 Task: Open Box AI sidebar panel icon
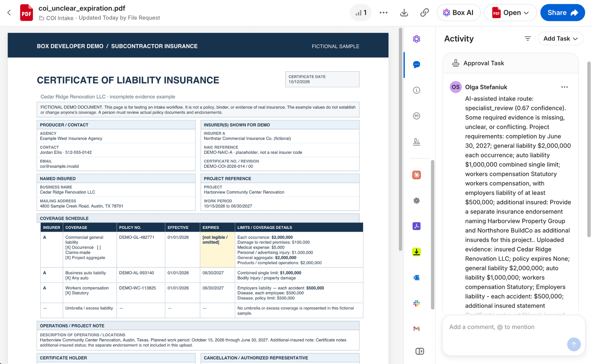pos(417,39)
